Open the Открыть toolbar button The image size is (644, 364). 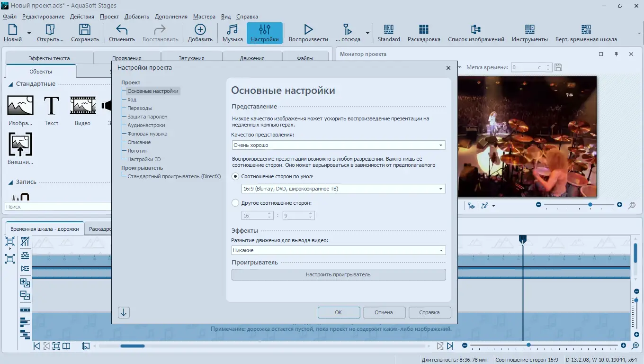coord(50,33)
